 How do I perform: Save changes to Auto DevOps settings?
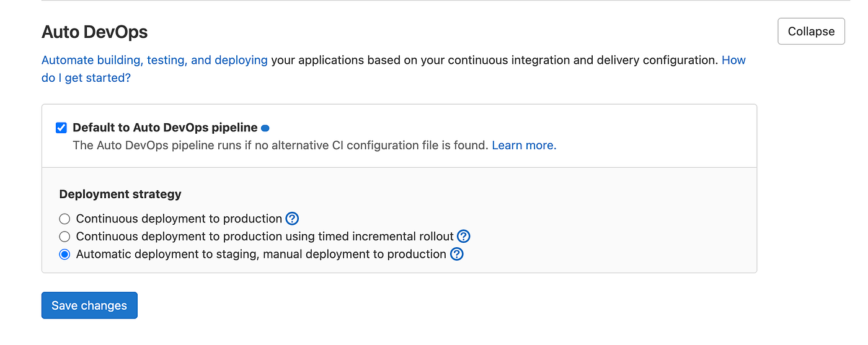(89, 305)
